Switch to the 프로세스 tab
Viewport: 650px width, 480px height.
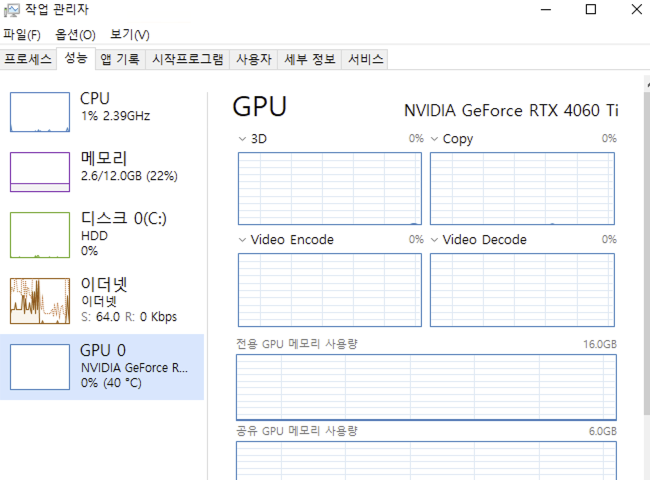(x=28, y=59)
